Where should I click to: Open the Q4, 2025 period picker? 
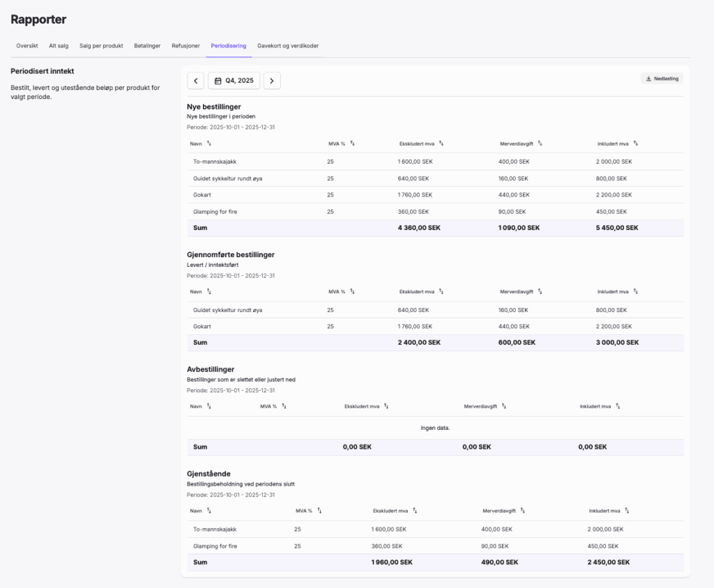pos(234,81)
